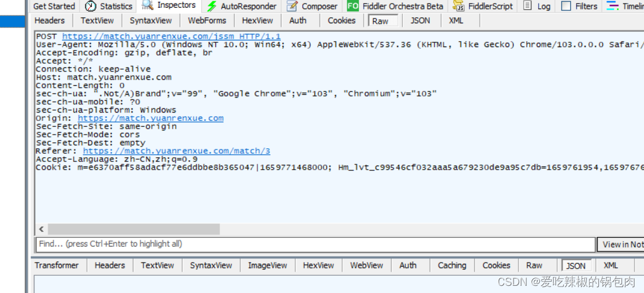Focus the Find search field

(315, 244)
